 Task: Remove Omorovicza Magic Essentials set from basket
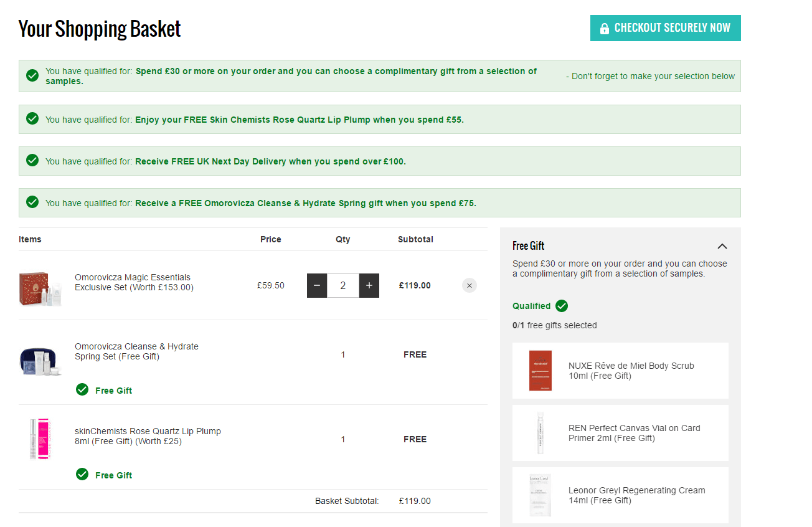pyautogui.click(x=470, y=285)
